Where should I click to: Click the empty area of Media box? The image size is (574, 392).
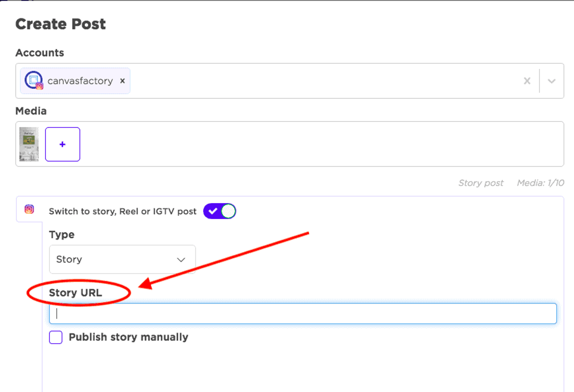(x=319, y=144)
